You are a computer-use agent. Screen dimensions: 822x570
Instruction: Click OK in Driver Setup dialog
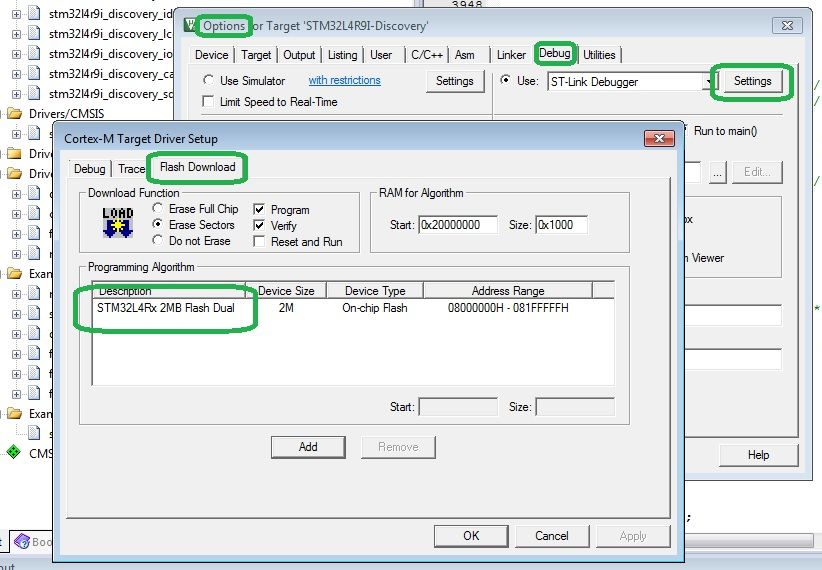[x=471, y=535]
